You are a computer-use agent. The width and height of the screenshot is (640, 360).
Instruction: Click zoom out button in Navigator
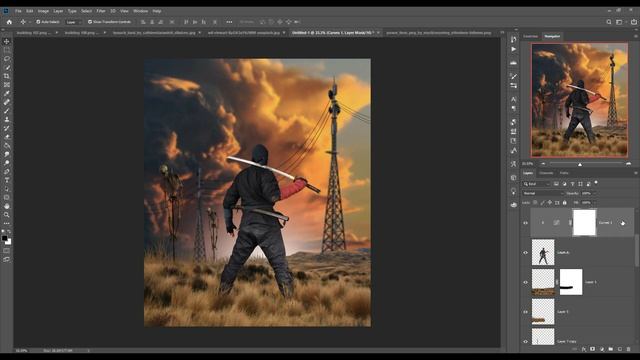tap(543, 164)
